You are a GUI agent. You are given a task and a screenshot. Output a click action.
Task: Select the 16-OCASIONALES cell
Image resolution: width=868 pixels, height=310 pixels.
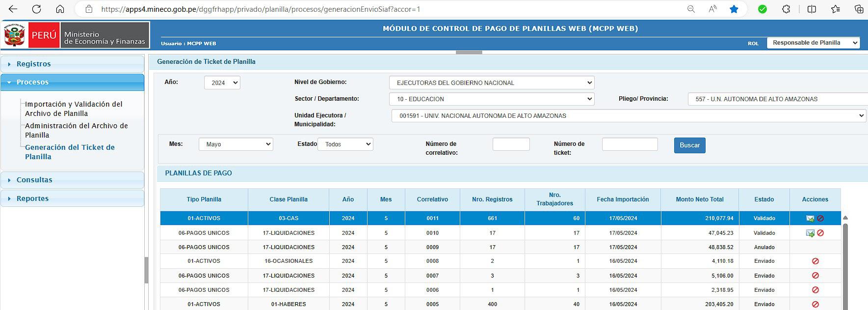tap(289, 261)
